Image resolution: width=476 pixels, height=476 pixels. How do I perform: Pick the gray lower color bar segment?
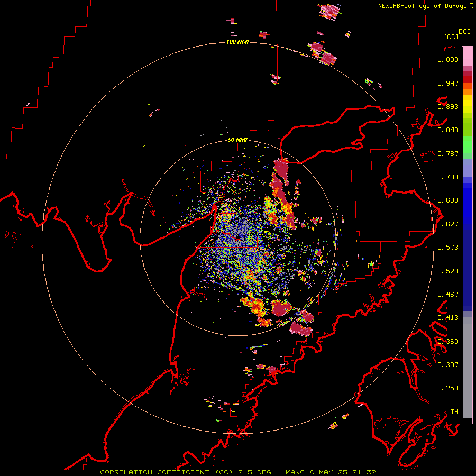tap(467, 368)
